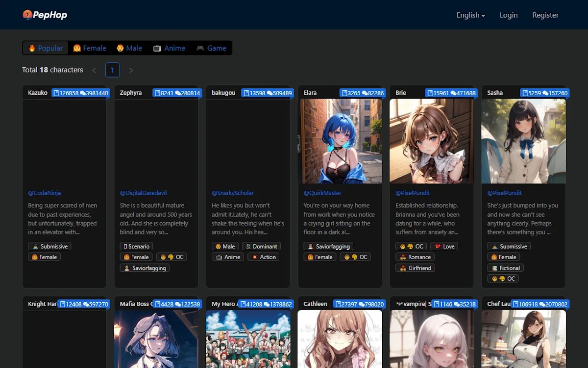The image size is (588, 368).
Task: Go to previous page arrow
Action: (x=94, y=70)
